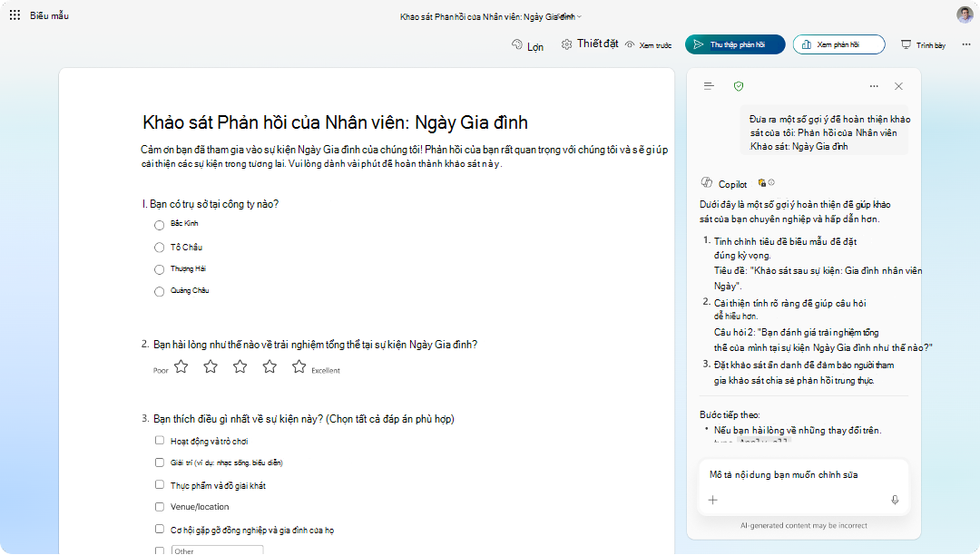The height and width of the screenshot is (555, 980).
Task: Expand the form title dropdown chevron
Action: click(x=579, y=17)
